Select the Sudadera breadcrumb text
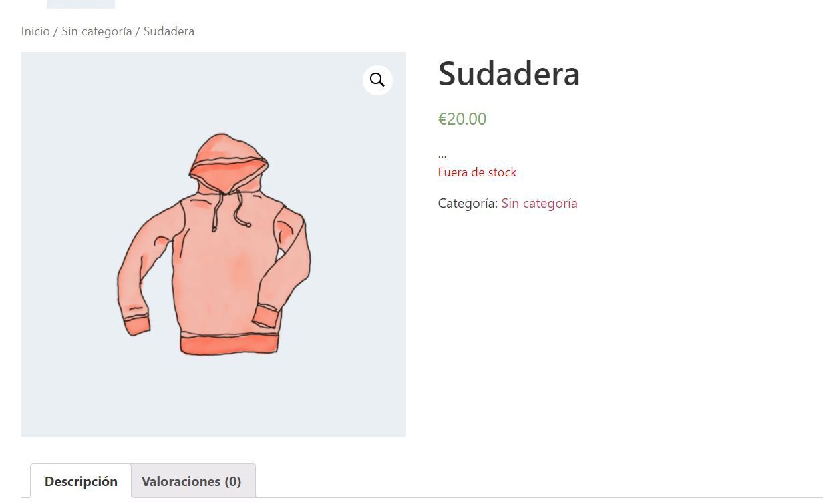This screenshot has width=839, height=504. 169,31
